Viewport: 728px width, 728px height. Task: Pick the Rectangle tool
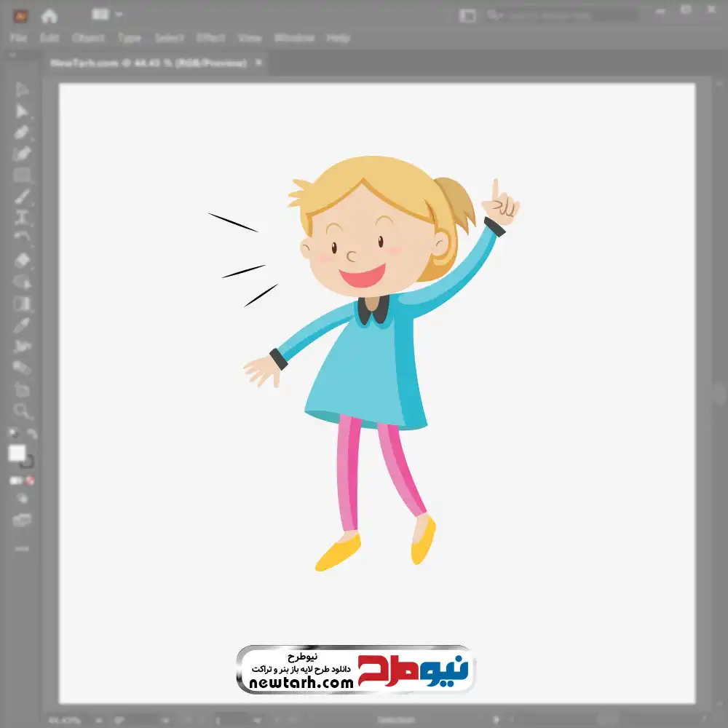(x=22, y=175)
